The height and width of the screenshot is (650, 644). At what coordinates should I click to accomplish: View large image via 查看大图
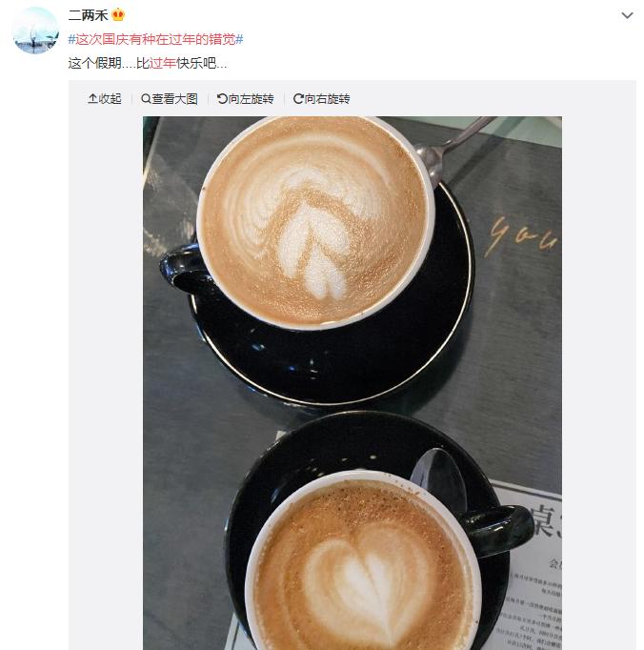pyautogui.click(x=170, y=99)
